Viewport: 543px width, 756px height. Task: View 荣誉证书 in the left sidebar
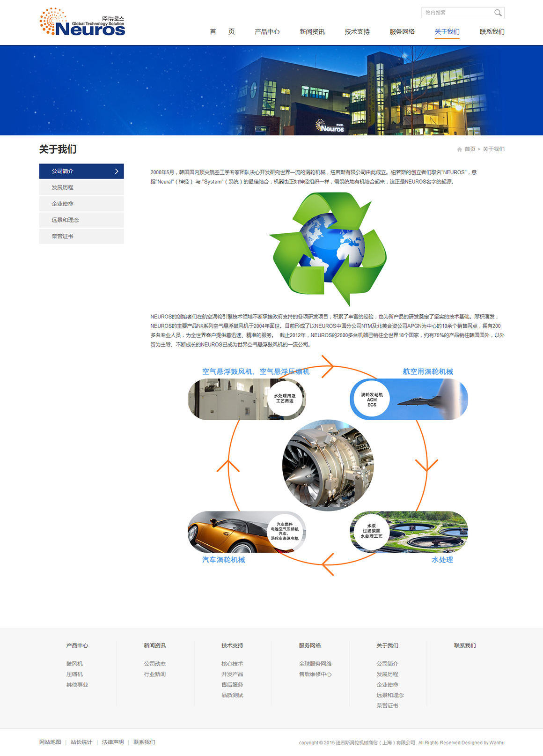(x=81, y=237)
